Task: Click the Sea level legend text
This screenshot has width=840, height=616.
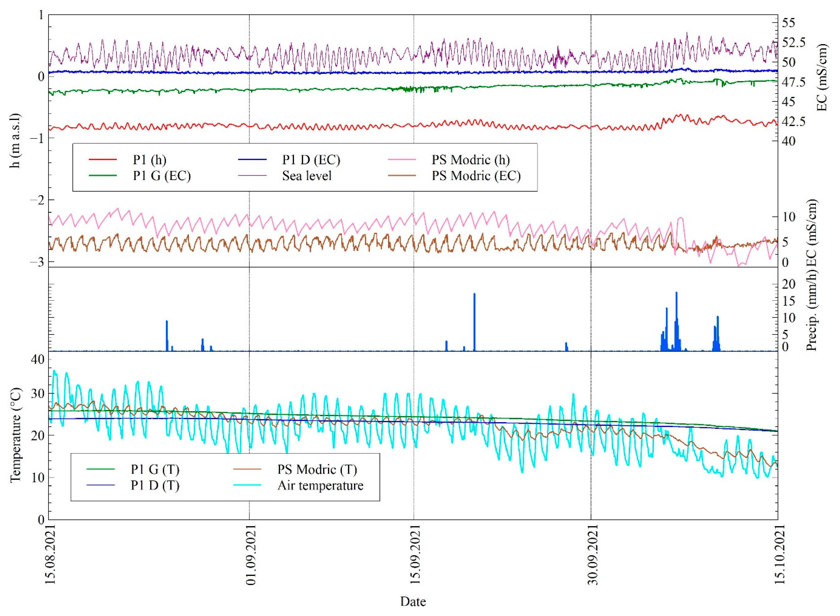Action: [x=307, y=176]
